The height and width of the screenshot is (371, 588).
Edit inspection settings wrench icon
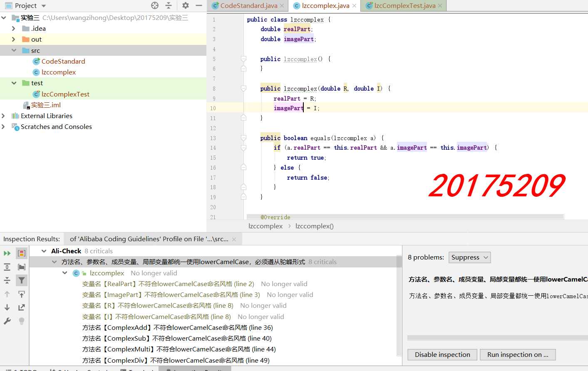pyautogui.click(x=7, y=321)
